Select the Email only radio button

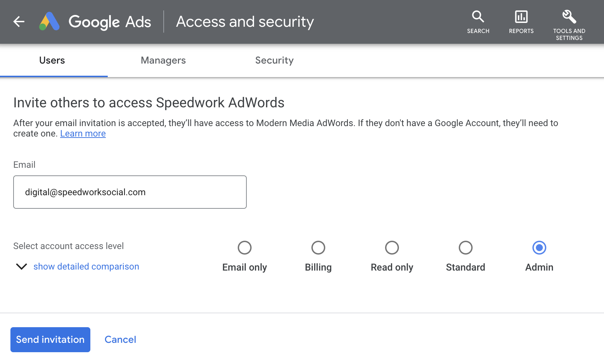245,248
